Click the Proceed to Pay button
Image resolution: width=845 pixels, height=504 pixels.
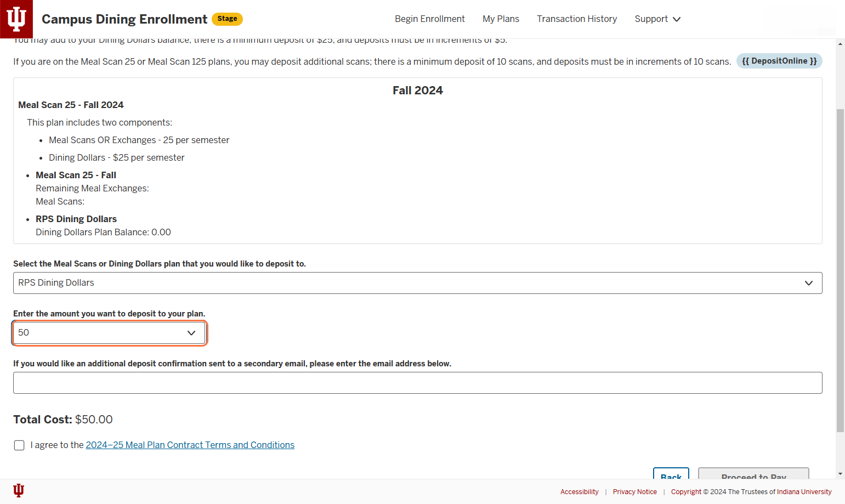click(753, 474)
